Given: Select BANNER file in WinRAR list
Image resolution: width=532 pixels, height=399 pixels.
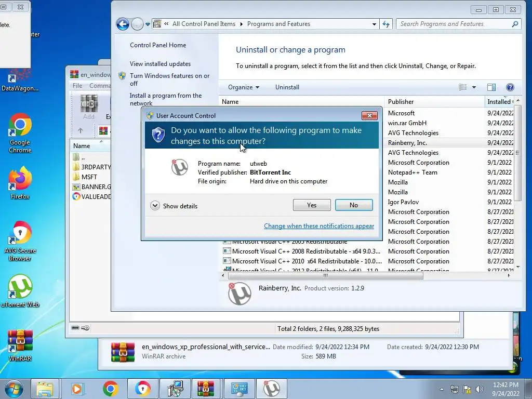Looking at the screenshot, I should point(91,187).
